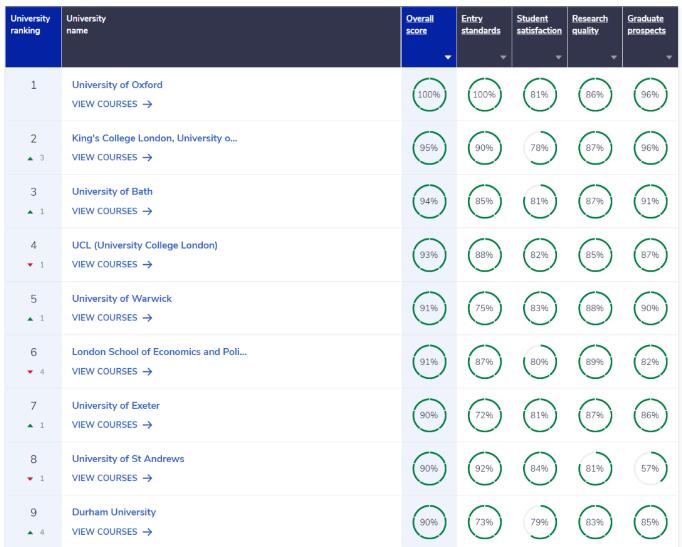Screen dimensions: 682x547
Task: Click ranking number 9 cell
Action: coord(33,521)
